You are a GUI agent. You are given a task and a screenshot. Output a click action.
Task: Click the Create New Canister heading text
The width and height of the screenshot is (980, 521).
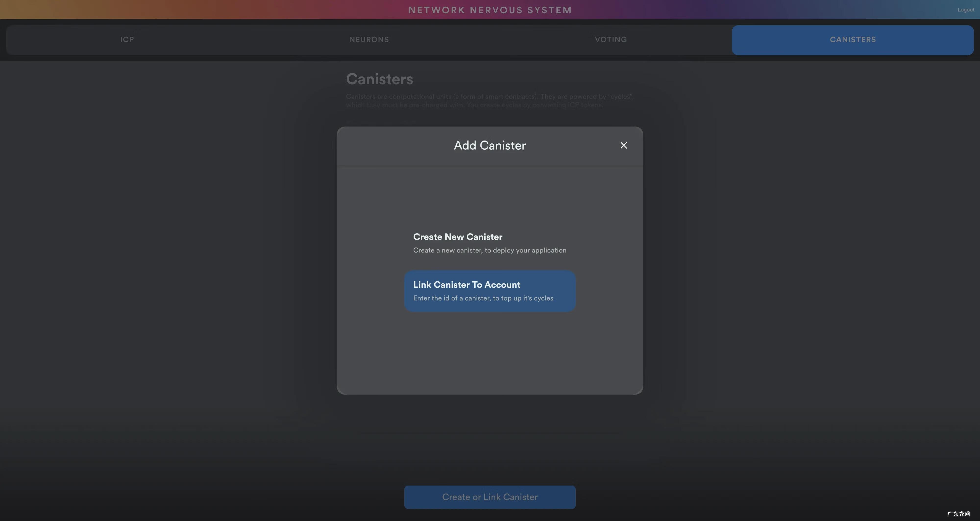coord(458,237)
